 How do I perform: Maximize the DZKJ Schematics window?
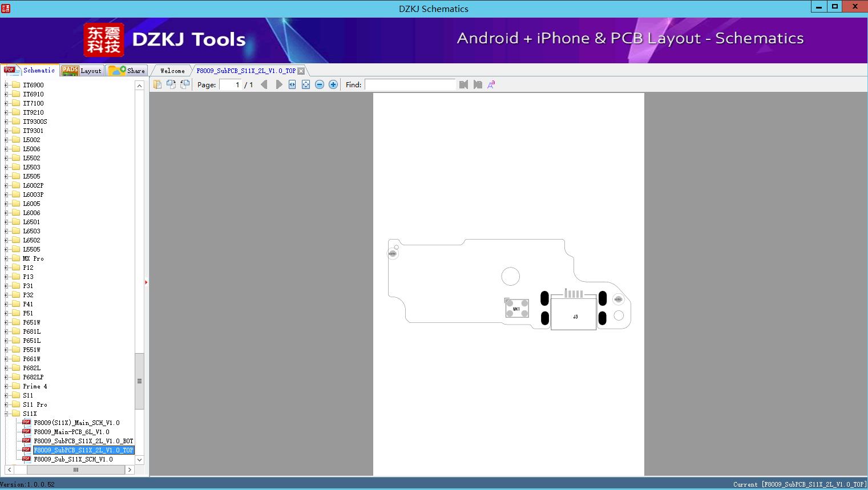click(835, 6)
